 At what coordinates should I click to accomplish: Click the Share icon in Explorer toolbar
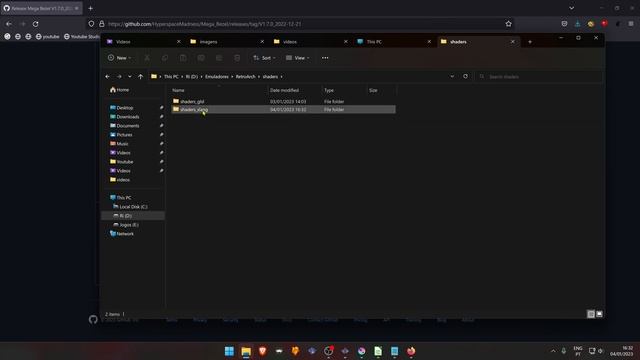point(219,58)
